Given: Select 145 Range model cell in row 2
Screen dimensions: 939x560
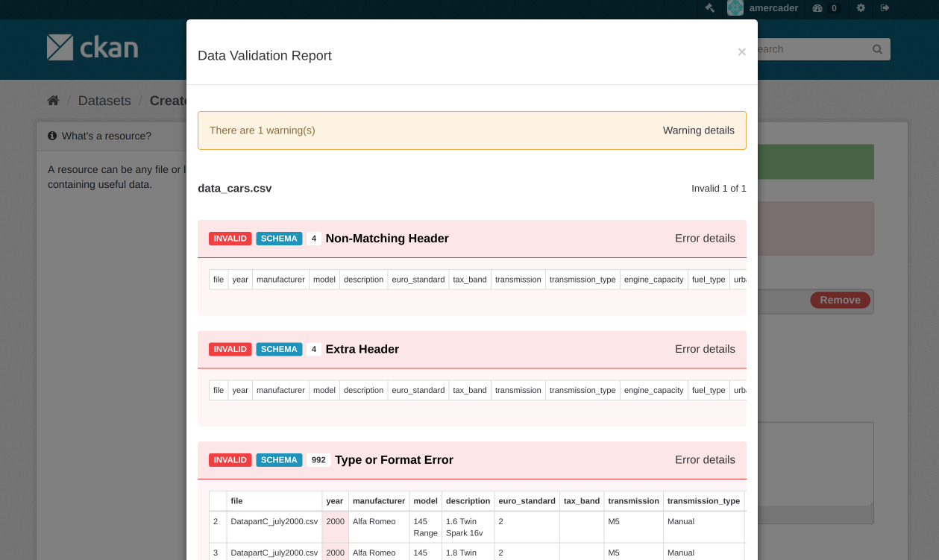Looking at the screenshot, I should pos(426,527).
